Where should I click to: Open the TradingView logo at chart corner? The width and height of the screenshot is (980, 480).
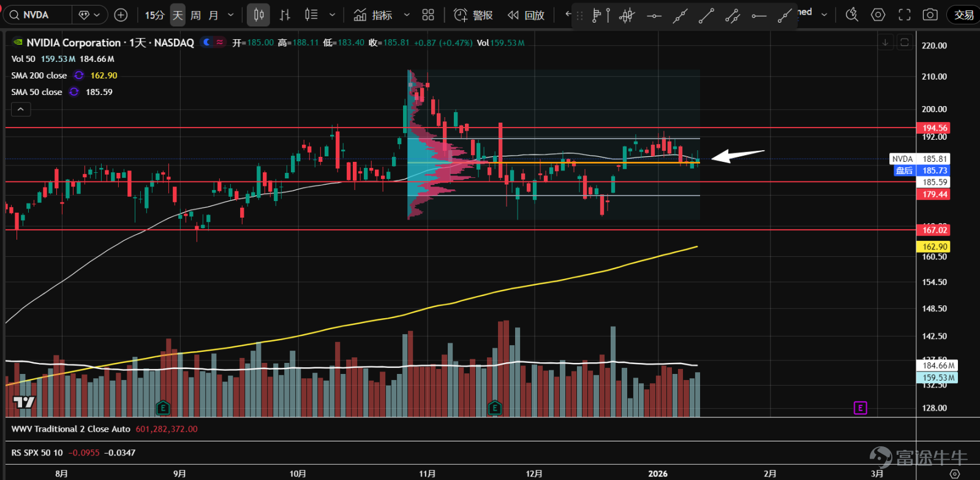(24, 402)
